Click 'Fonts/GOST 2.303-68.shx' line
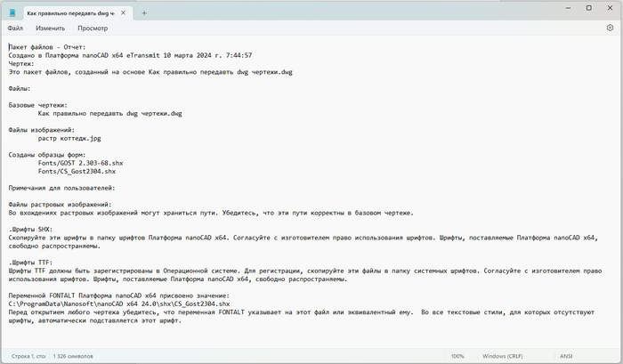The image size is (623, 364). coord(81,164)
